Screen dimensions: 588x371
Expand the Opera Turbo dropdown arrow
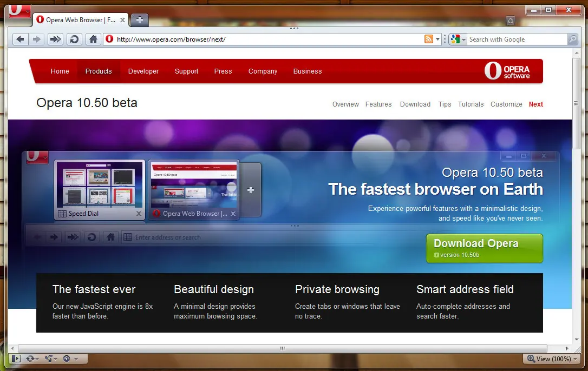pyautogui.click(x=76, y=359)
